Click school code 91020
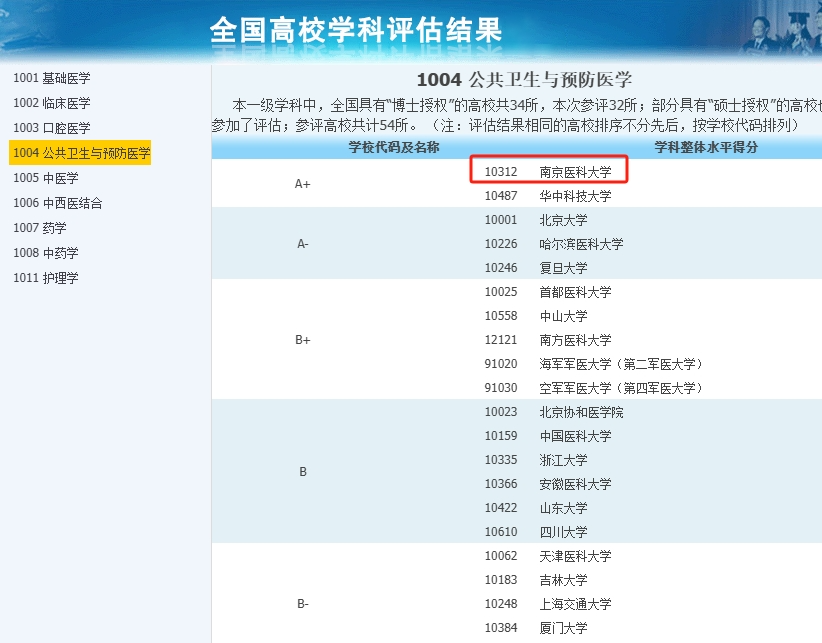This screenshot has height=643, width=822. 501,364
